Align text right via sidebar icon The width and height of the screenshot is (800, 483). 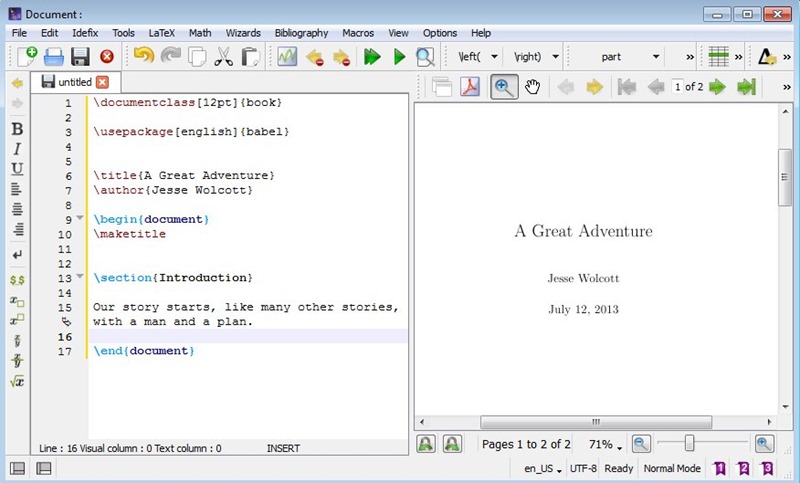[18, 229]
